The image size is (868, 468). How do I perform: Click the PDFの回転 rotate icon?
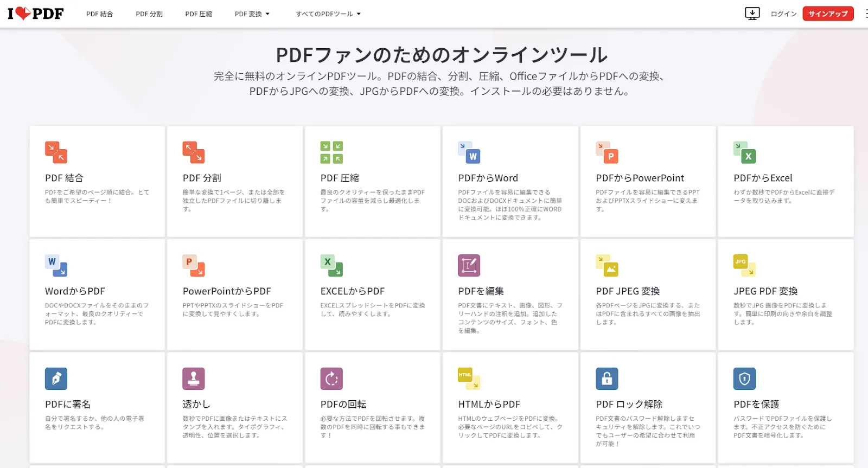point(331,379)
